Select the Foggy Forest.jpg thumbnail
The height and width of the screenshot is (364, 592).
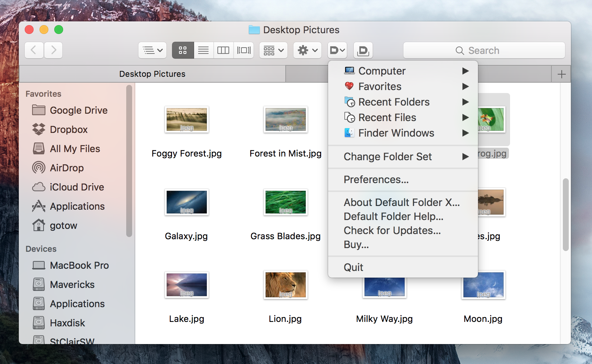[x=187, y=120]
